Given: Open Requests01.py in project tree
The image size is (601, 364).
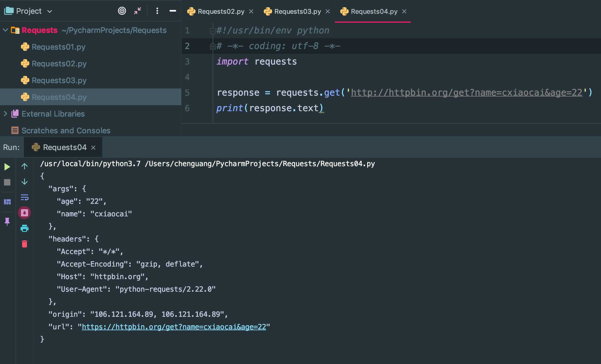Looking at the screenshot, I should click(x=58, y=47).
